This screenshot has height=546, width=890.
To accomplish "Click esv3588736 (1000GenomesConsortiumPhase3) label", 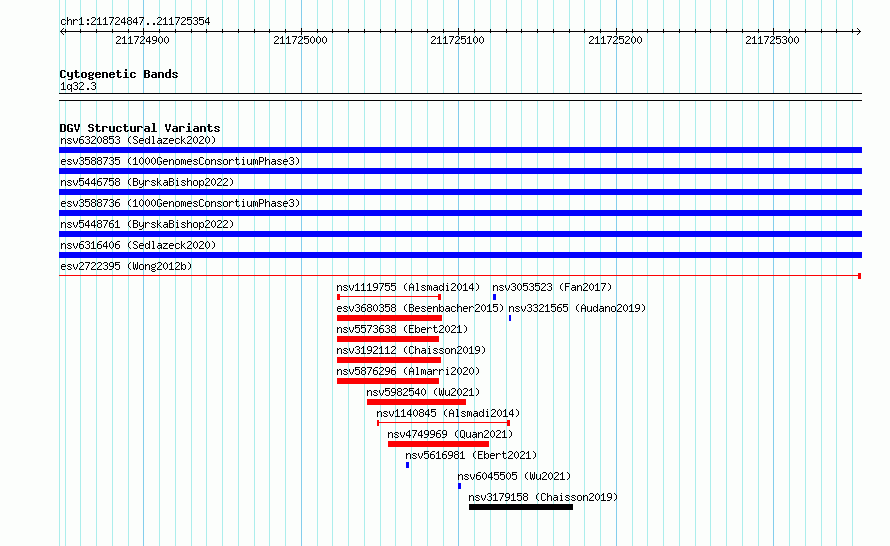I will click(180, 203).
